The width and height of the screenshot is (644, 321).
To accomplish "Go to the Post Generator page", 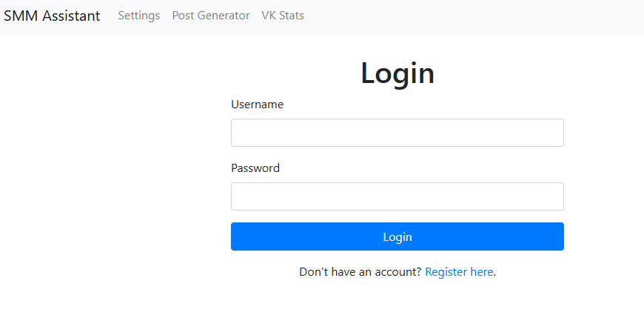I will tap(211, 16).
